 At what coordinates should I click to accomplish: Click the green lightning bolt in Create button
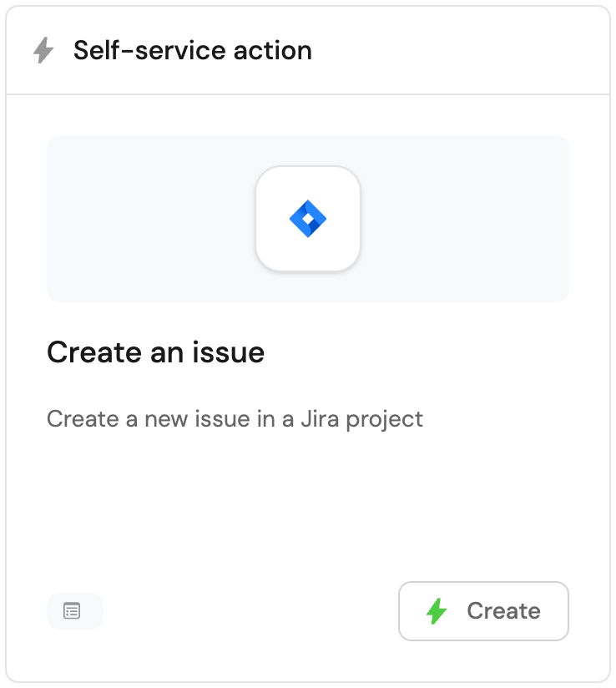[x=437, y=611]
